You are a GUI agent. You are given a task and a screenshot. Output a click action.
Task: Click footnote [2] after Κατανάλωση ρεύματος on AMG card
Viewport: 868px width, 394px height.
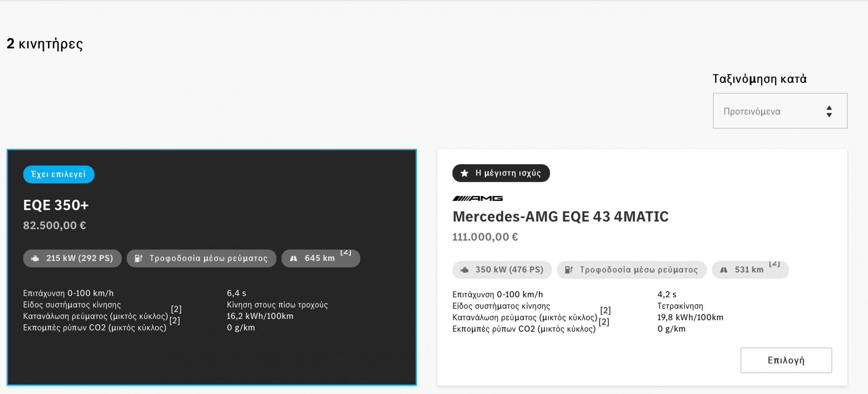pos(605,310)
